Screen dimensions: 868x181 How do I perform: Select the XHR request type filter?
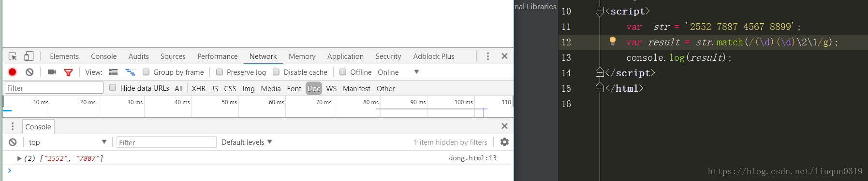click(198, 88)
